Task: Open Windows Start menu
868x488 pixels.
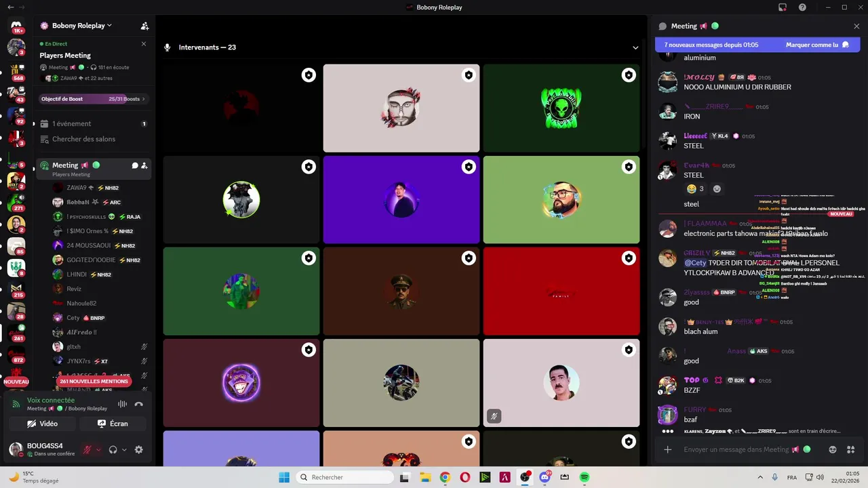Action: (x=284, y=477)
